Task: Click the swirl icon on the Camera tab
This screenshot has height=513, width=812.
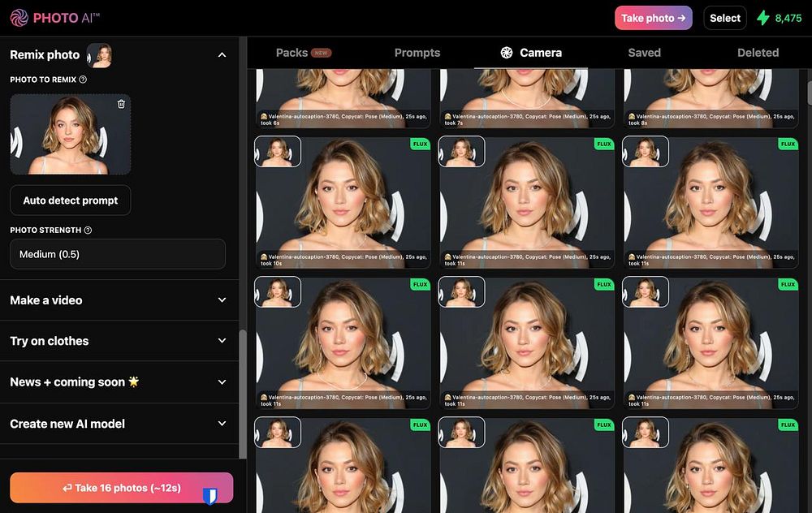Action: 507,53
